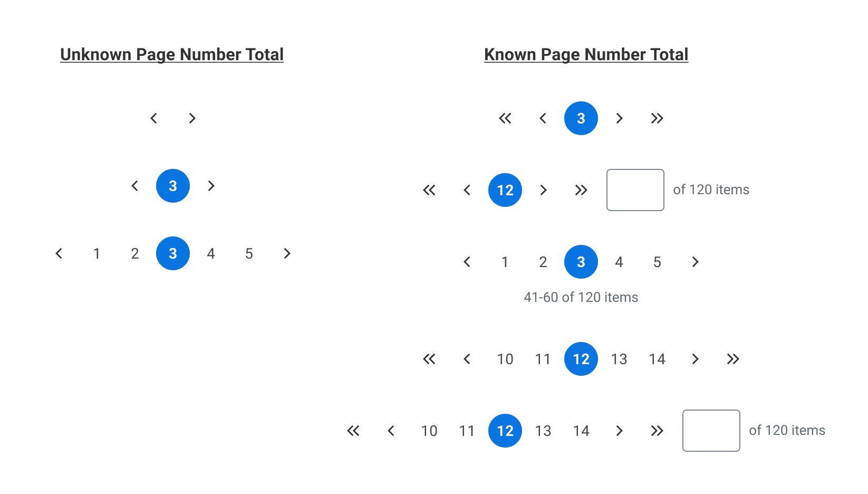
Task: Click active page 3 between pages 2 and 4 under Unknown Total
Action: tap(173, 253)
